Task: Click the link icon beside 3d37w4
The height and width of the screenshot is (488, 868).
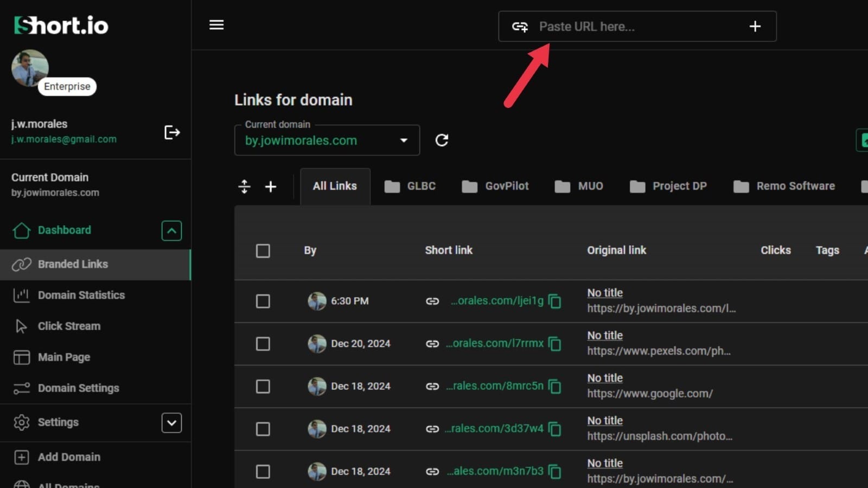Action: point(432,429)
